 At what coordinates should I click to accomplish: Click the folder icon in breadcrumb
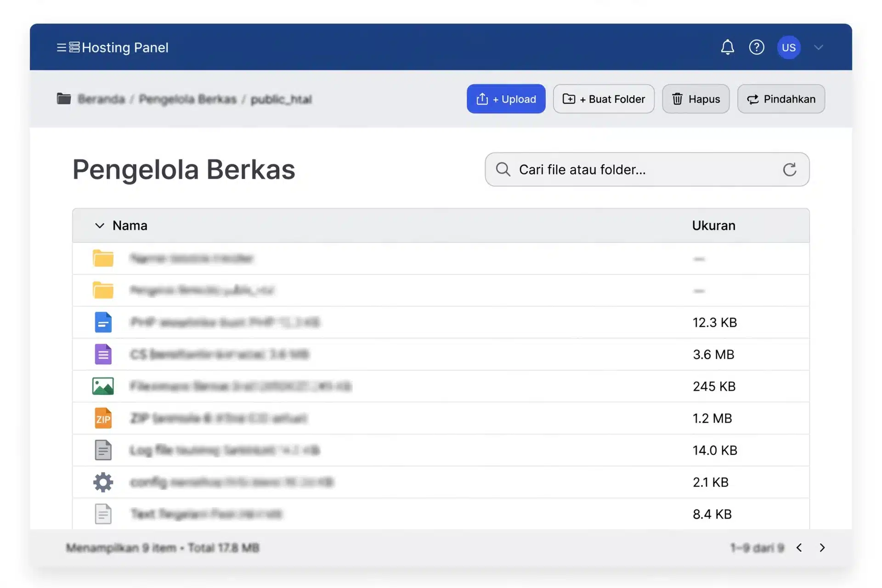point(64,99)
